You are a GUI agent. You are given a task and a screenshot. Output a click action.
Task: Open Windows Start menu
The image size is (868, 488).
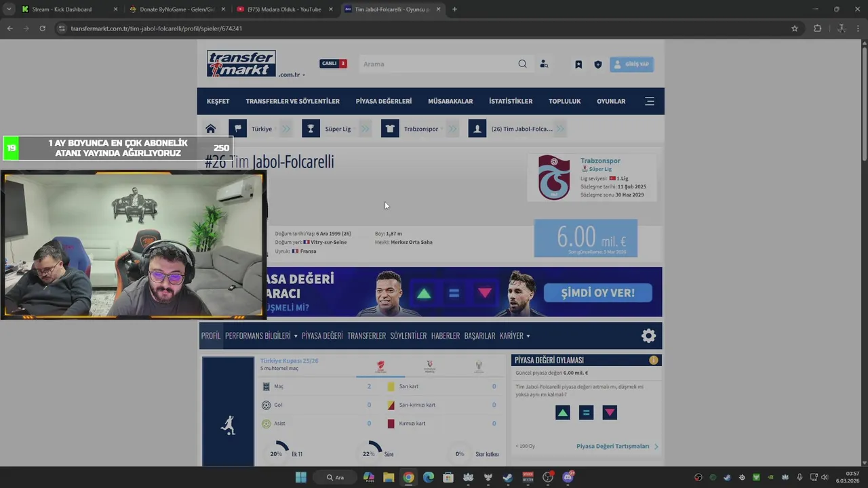click(x=300, y=477)
